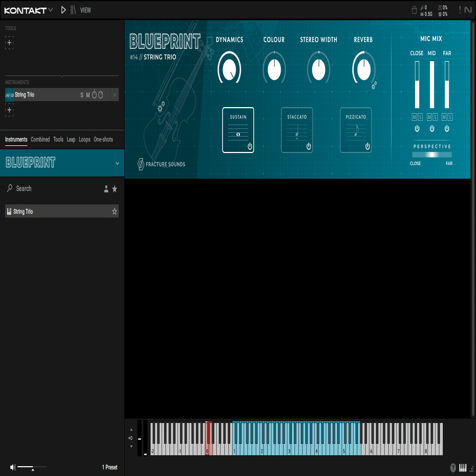This screenshot has height=476, width=476.
Task: Remove String Trio from the rack
Action: tap(114, 95)
